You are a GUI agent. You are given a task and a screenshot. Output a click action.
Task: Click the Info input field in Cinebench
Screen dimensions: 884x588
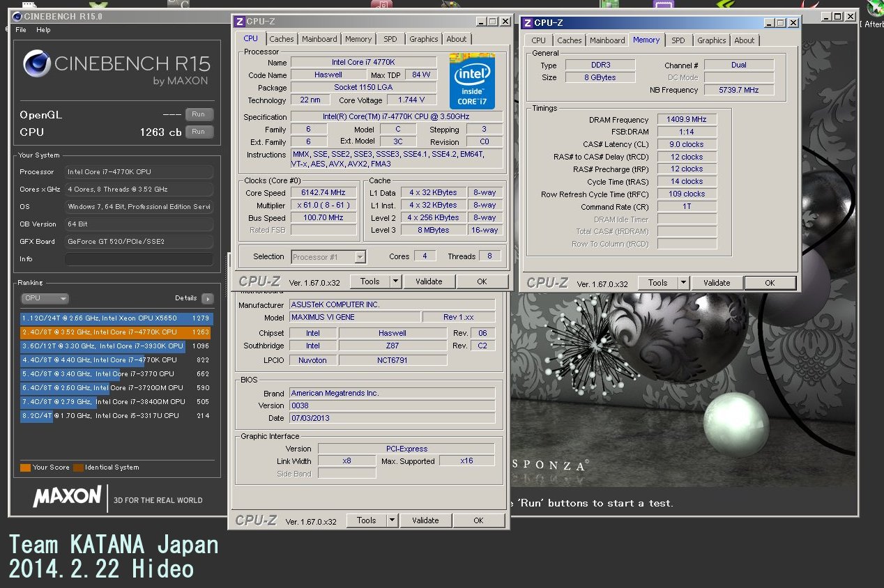139,259
